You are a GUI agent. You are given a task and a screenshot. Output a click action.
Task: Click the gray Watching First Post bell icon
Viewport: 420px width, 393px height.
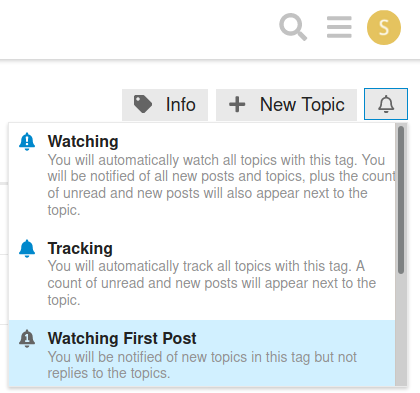(x=27, y=339)
